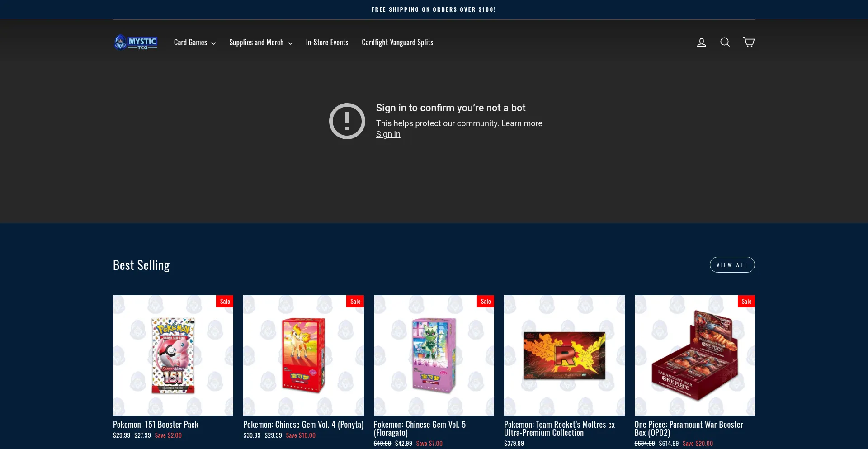The width and height of the screenshot is (868, 449).
Task: Click the free shipping announcement banner
Action: pyautogui.click(x=434, y=9)
